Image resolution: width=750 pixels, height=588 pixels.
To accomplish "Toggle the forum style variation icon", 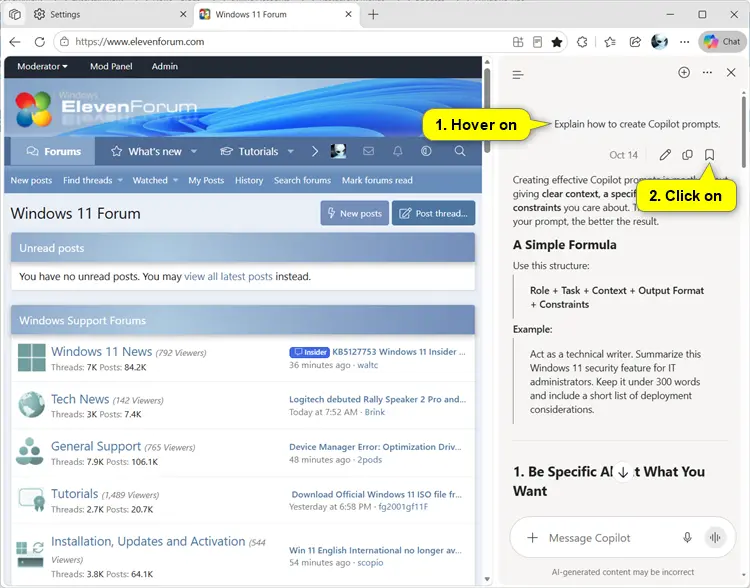I will (x=426, y=151).
